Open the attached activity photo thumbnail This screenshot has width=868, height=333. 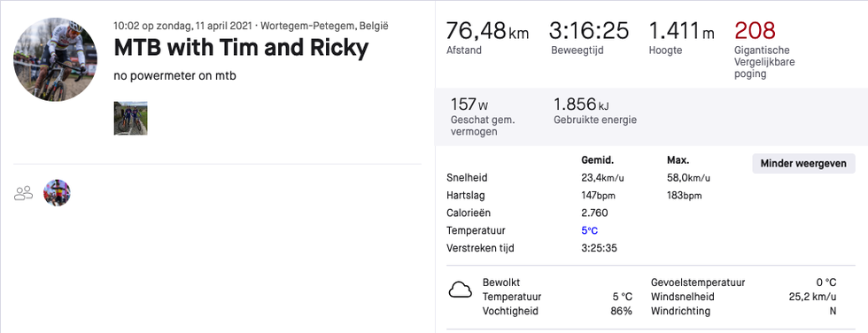[131, 119]
